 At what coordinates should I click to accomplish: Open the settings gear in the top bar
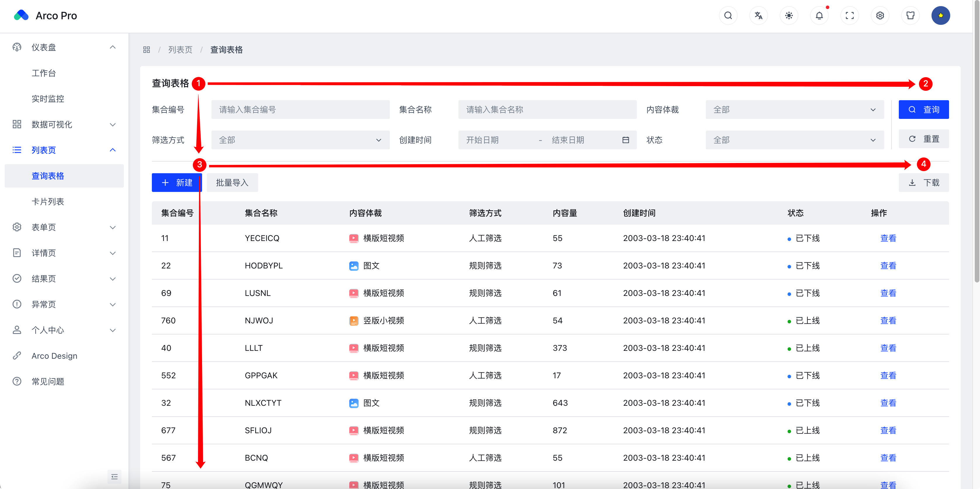[880, 15]
